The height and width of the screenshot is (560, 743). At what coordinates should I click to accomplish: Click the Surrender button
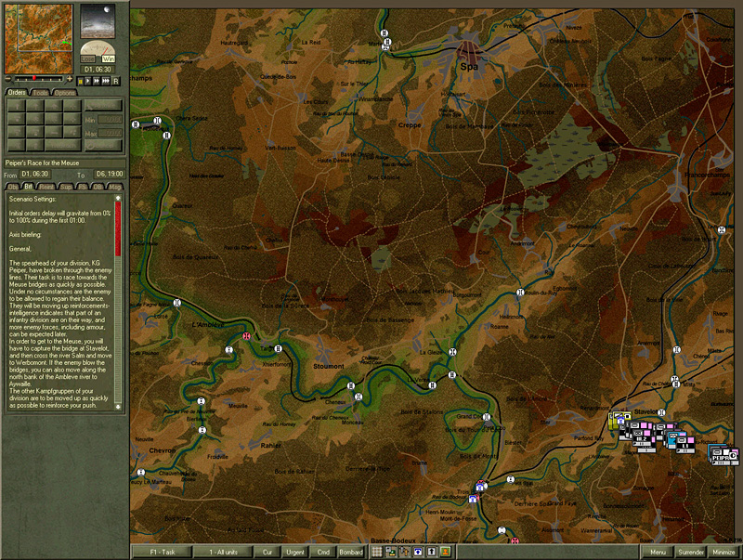coord(691,552)
